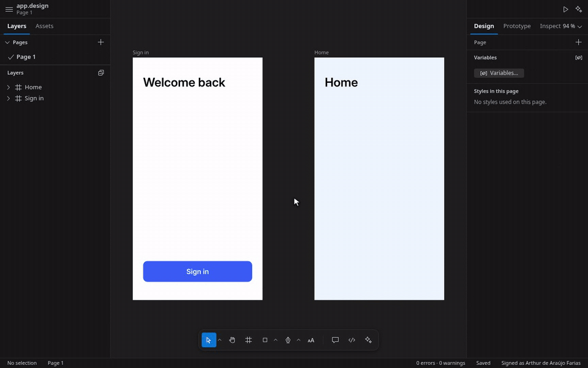Click the Home frame label
Viewport: 588px width, 368px height.
[x=322, y=53]
